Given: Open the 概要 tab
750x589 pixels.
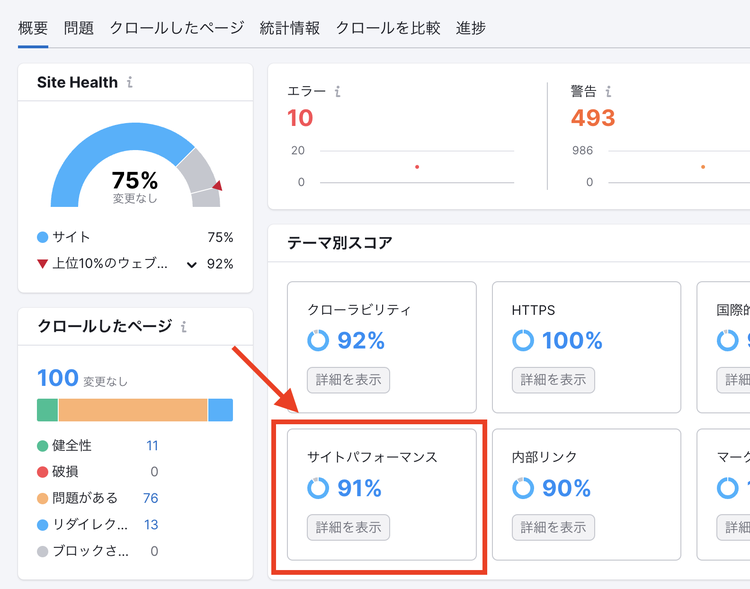Looking at the screenshot, I should point(33,28).
